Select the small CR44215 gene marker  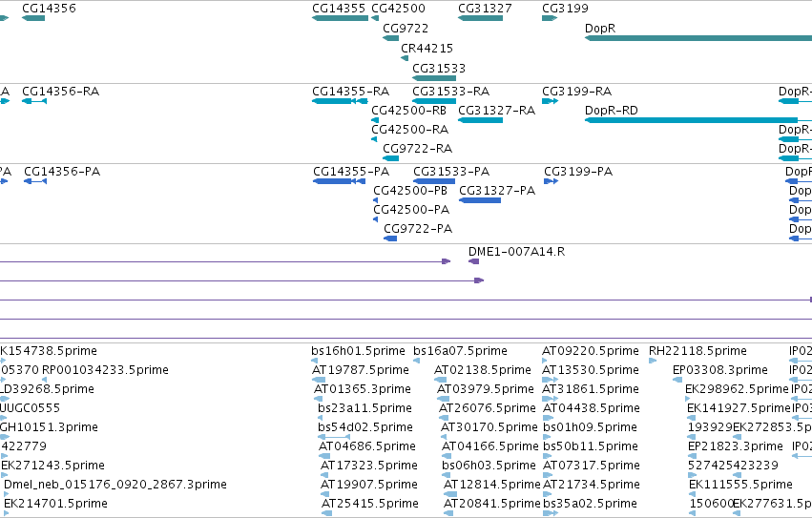tap(405, 58)
